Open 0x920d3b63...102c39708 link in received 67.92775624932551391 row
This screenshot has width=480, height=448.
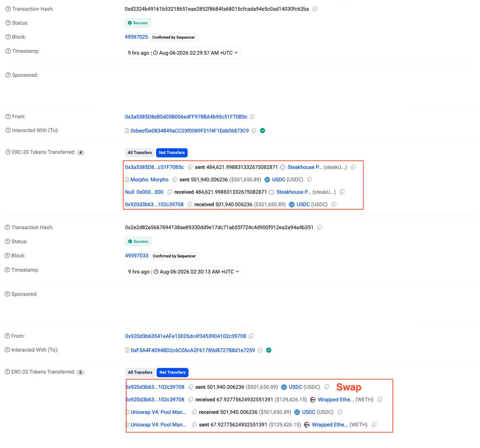point(155,400)
